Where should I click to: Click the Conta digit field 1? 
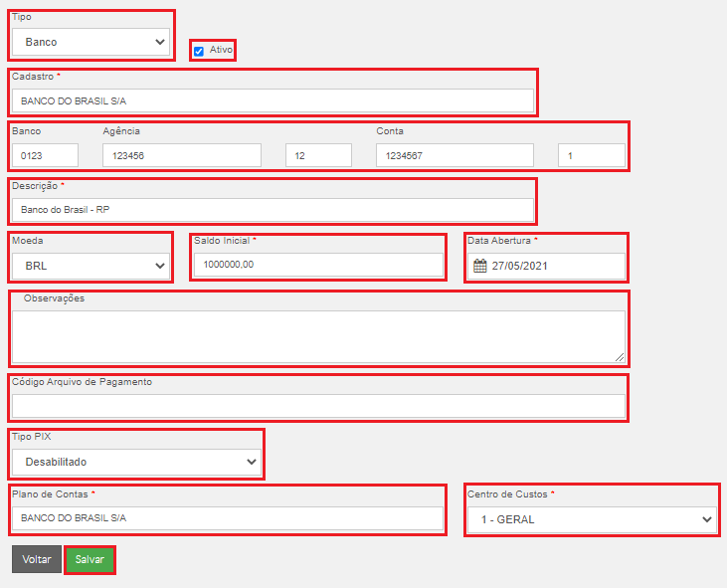[592, 155]
